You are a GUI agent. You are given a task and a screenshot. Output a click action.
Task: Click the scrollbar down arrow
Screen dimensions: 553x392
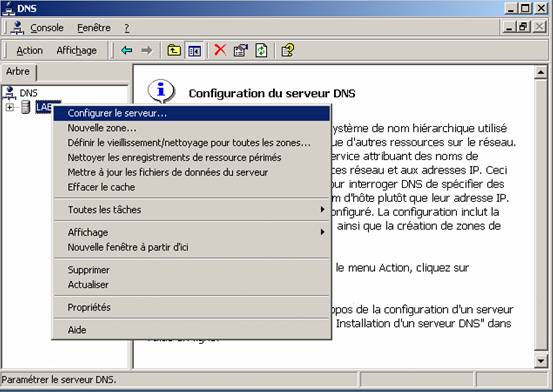tap(541, 361)
